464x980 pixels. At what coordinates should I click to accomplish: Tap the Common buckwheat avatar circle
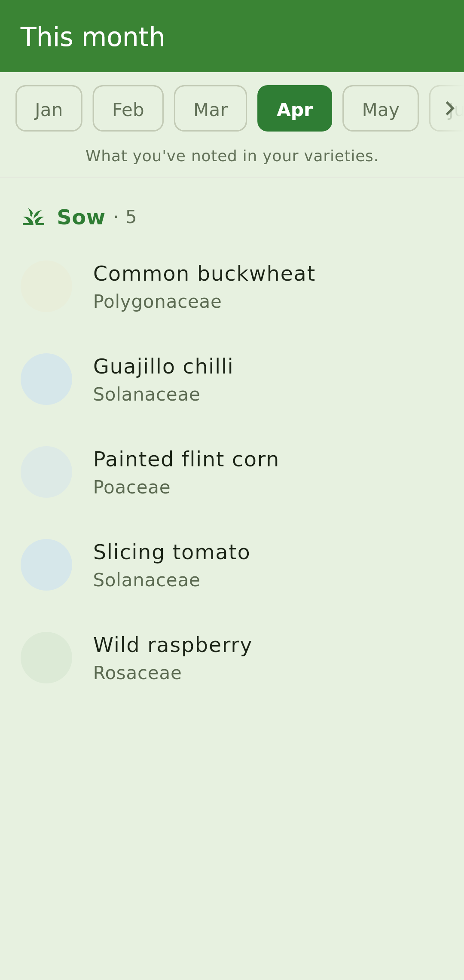[46, 286]
